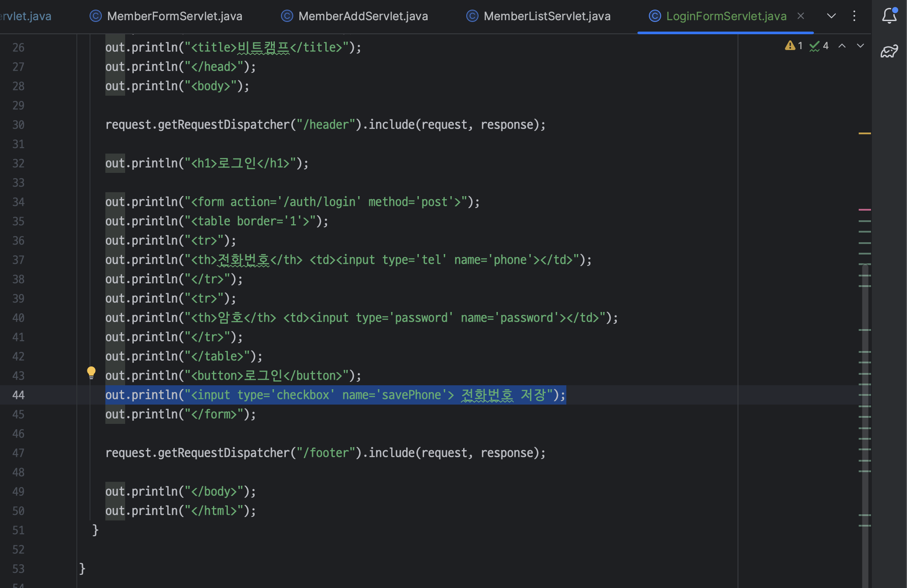
Task: Click the pink error stripe marker
Action: click(864, 210)
